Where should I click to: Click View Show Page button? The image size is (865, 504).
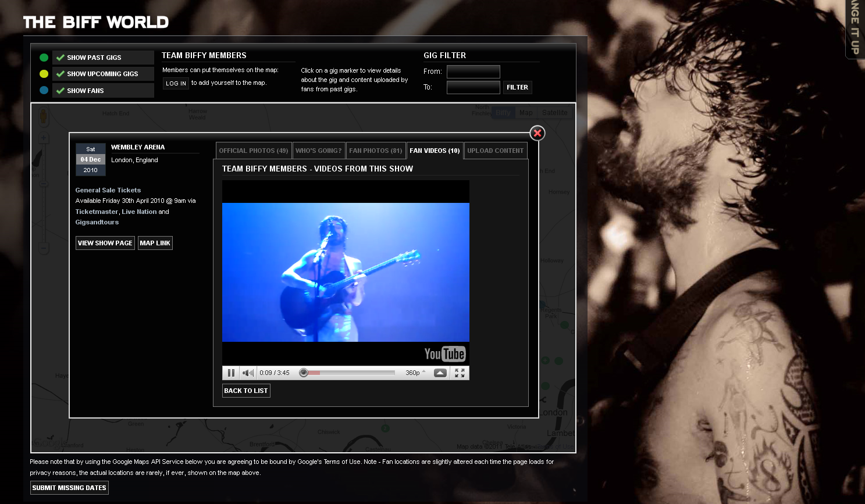tap(105, 243)
